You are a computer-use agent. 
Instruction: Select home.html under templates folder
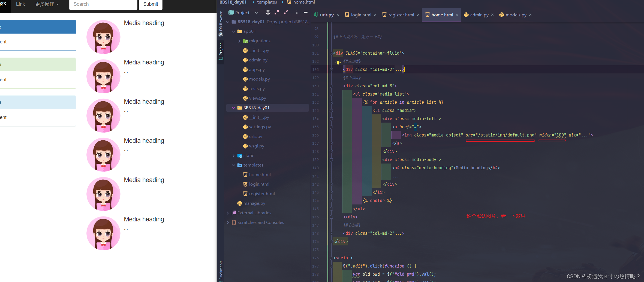tap(260, 175)
